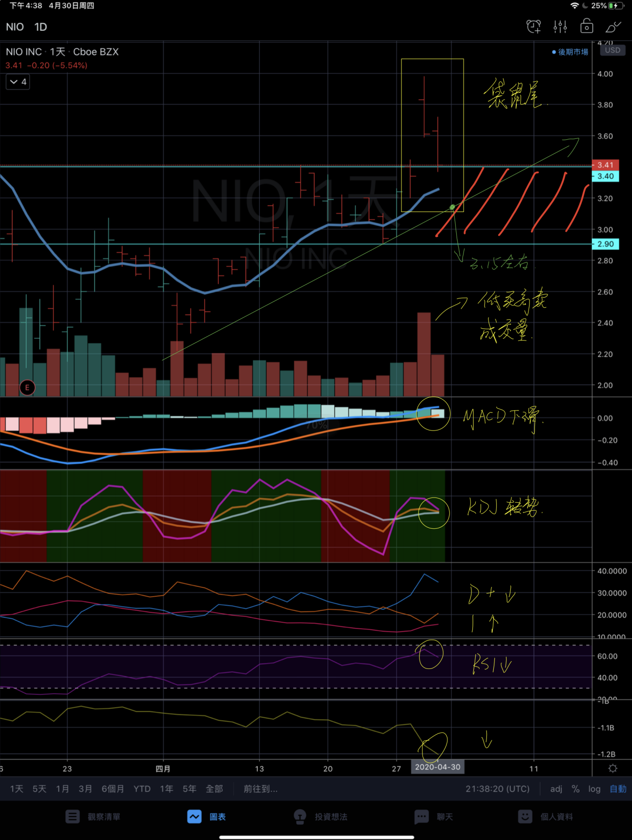Open chart settings gear near the time axis

612,769
